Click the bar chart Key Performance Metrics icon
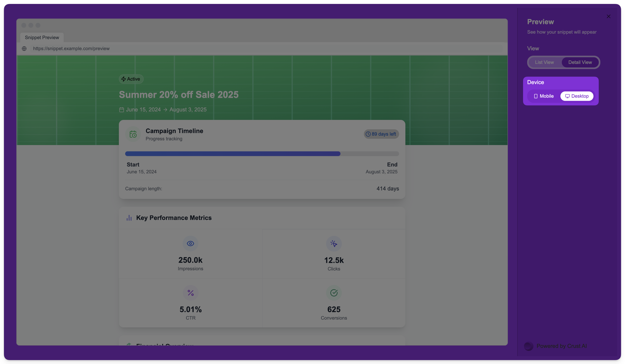625x364 pixels. (129, 218)
